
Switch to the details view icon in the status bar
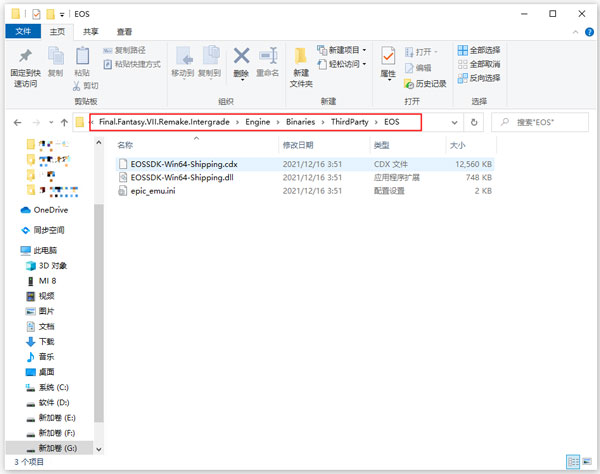pos(573,462)
